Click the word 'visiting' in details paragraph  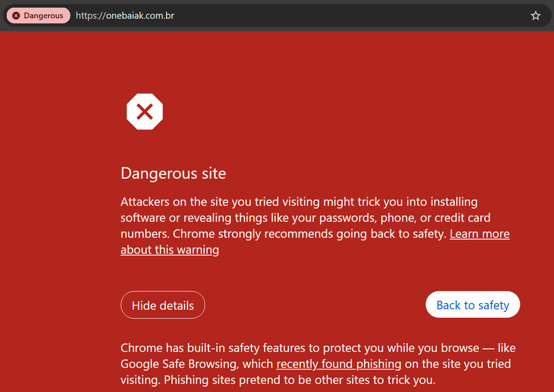[x=140, y=380]
